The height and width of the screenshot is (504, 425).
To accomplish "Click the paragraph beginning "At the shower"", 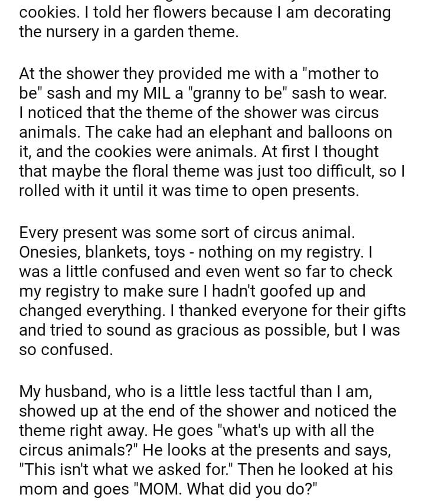I will (x=207, y=132).
